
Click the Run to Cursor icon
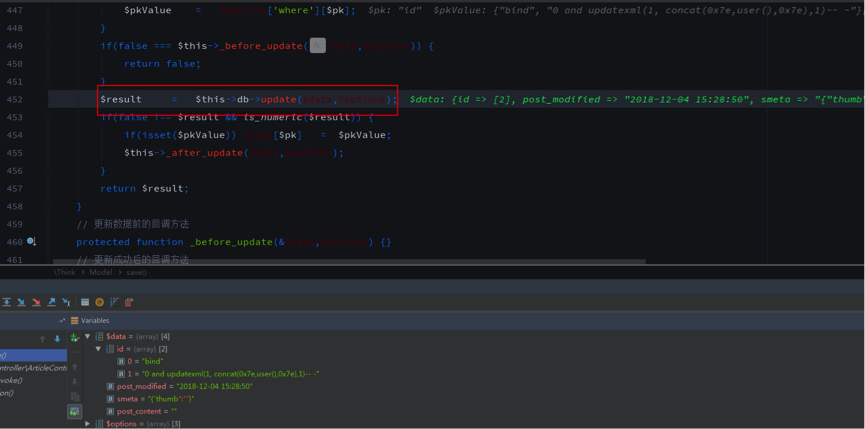[x=66, y=301]
